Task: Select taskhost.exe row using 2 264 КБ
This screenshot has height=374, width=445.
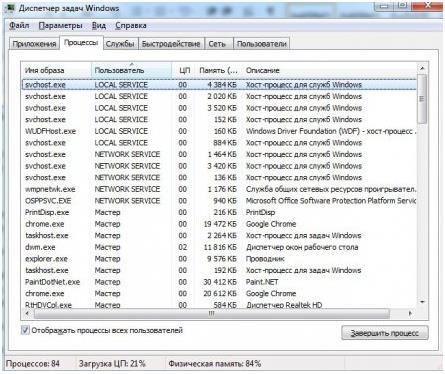Action: point(219,235)
